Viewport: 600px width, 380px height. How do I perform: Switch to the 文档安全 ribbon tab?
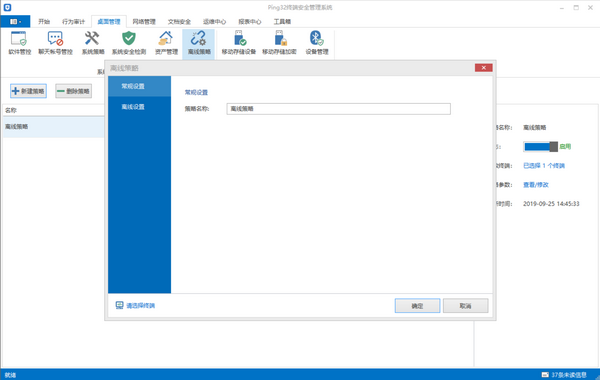[179, 22]
